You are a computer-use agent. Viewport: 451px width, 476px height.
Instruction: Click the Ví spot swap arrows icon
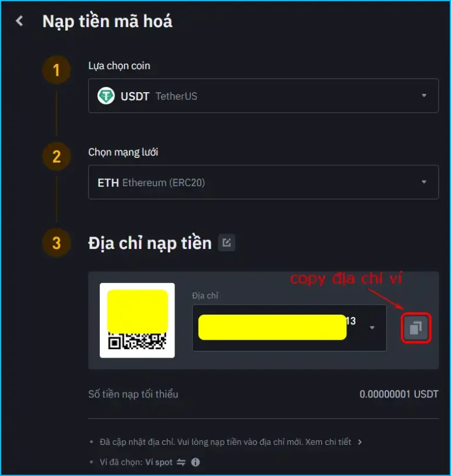pos(181,462)
